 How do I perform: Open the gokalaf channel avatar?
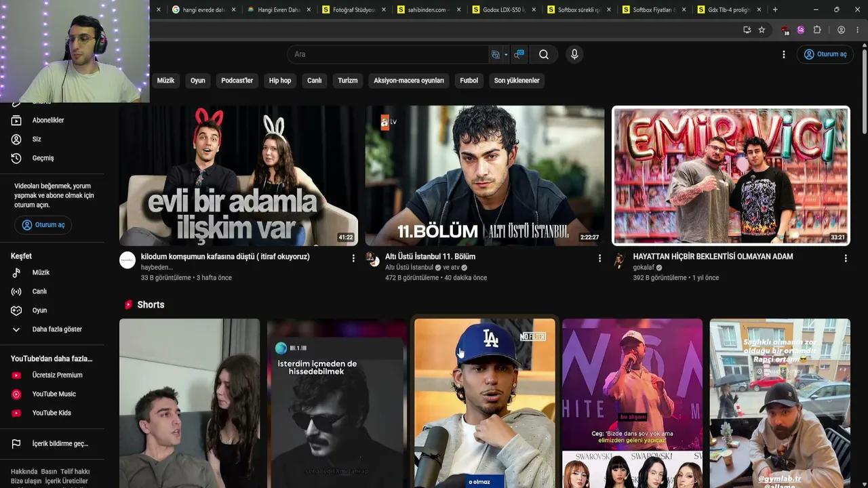(619, 260)
